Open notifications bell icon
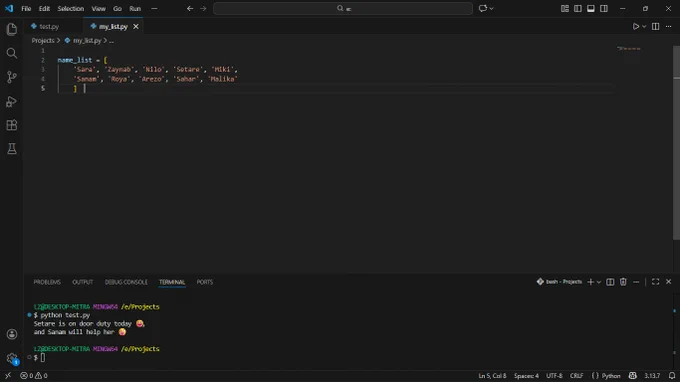Screen dimensions: 680x382 pyautogui.click(x=672, y=375)
